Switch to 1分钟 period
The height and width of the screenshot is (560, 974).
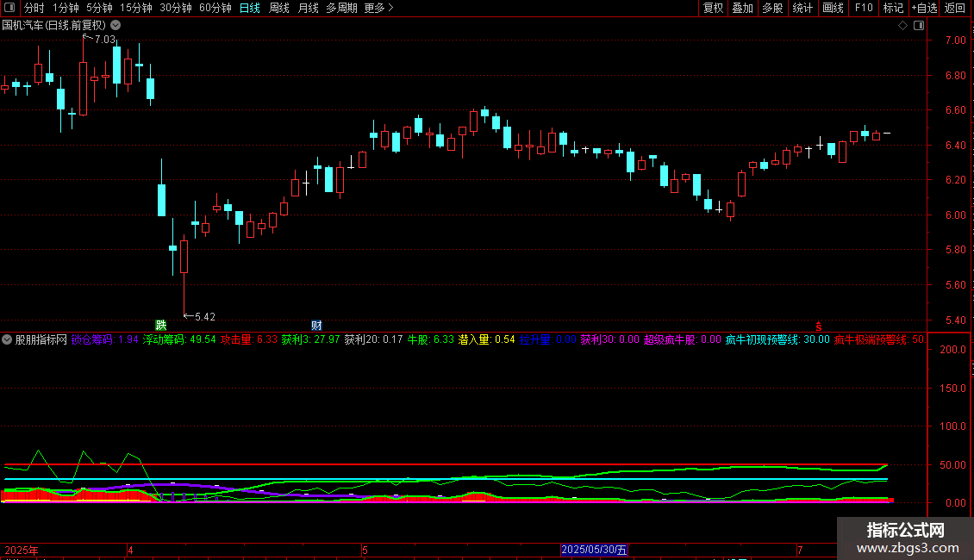66,8
